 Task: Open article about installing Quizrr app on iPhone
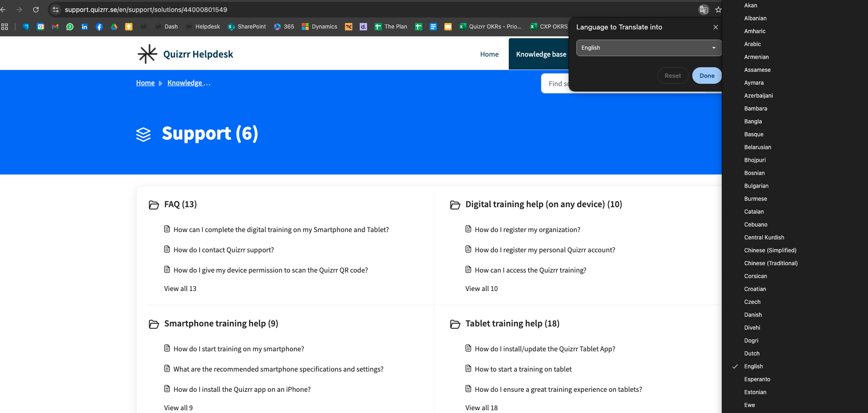(242, 390)
